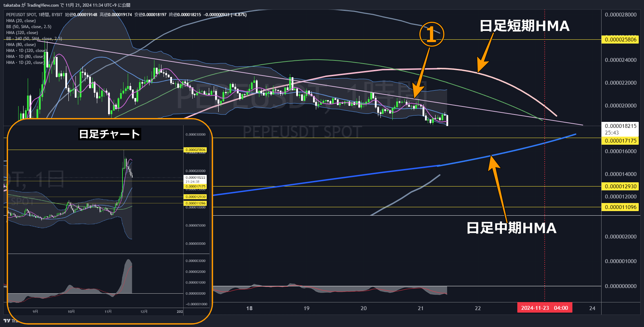Select the BB (50, SMA, close, 2.5) indicator label
The width and height of the screenshot is (644, 327).
pyautogui.click(x=29, y=27)
